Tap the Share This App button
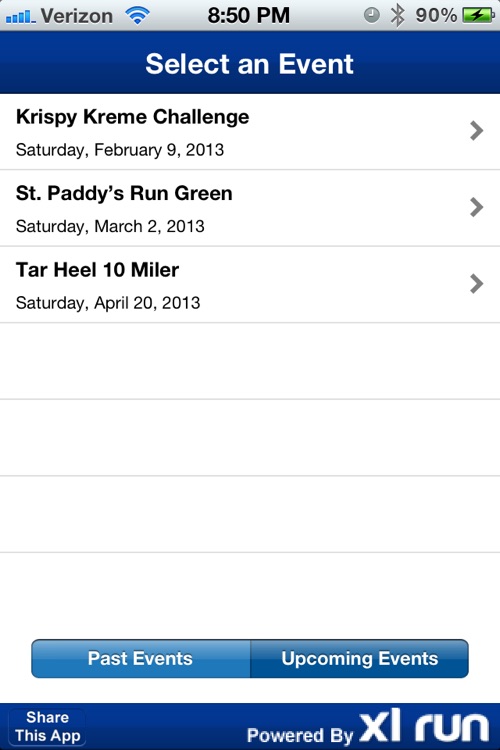Viewport: 500px width, 750px height. 47,727
